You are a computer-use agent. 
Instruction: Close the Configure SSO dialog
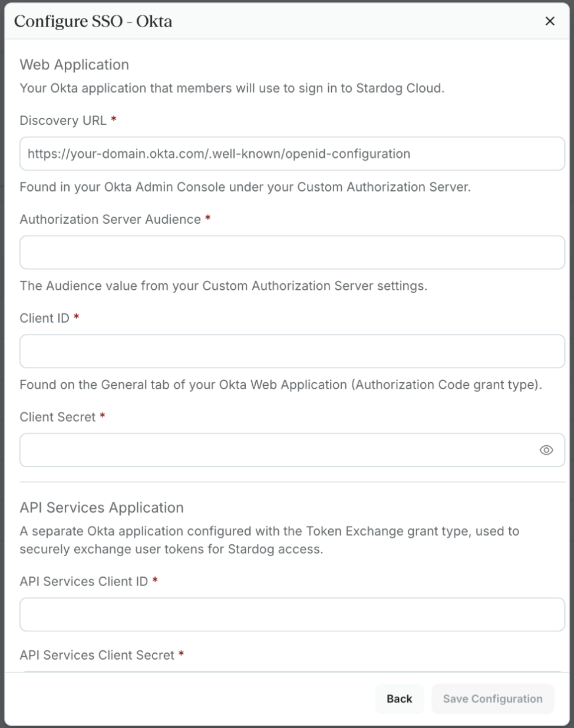550,21
